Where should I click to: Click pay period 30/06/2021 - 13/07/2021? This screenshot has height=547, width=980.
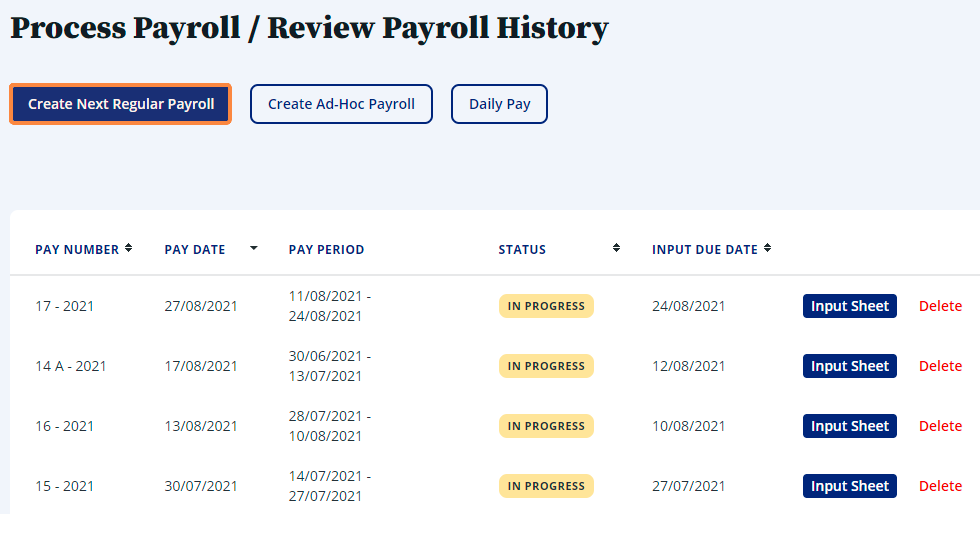[330, 366]
